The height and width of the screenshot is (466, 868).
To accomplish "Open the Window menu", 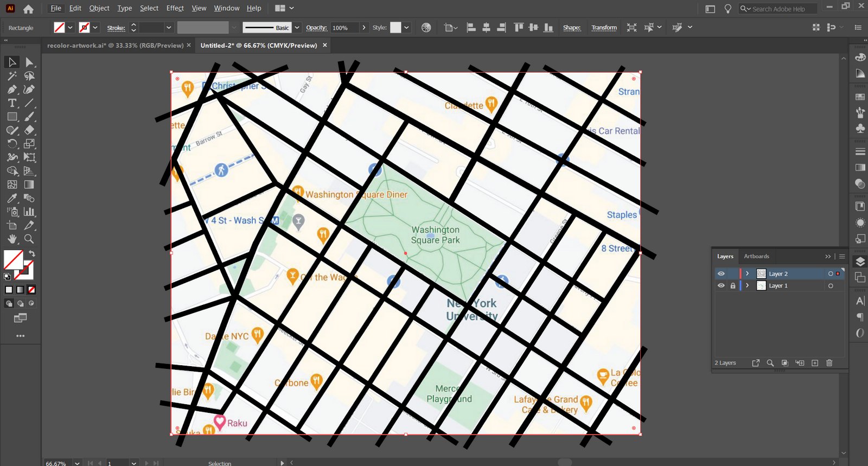I will tap(226, 8).
